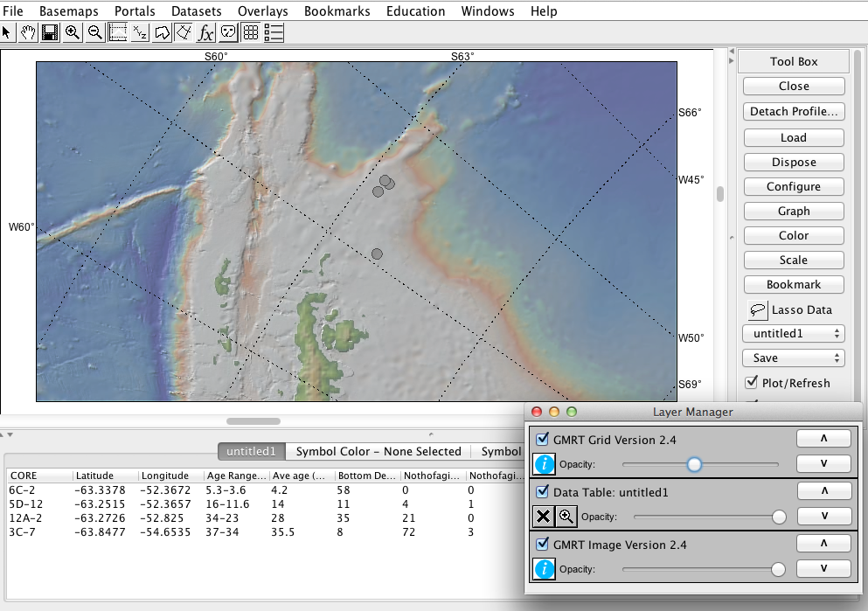Select the pan hand tool
The image size is (868, 611).
(28, 33)
